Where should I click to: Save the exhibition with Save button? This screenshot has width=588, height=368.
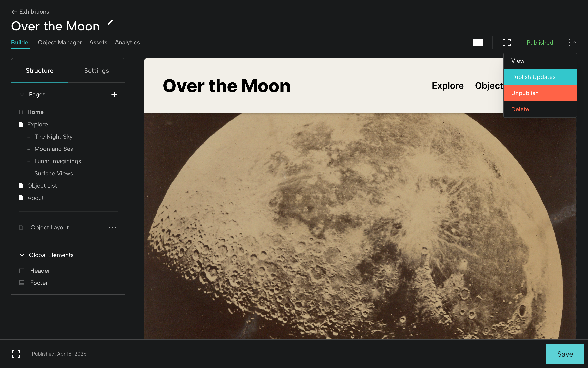click(x=565, y=354)
